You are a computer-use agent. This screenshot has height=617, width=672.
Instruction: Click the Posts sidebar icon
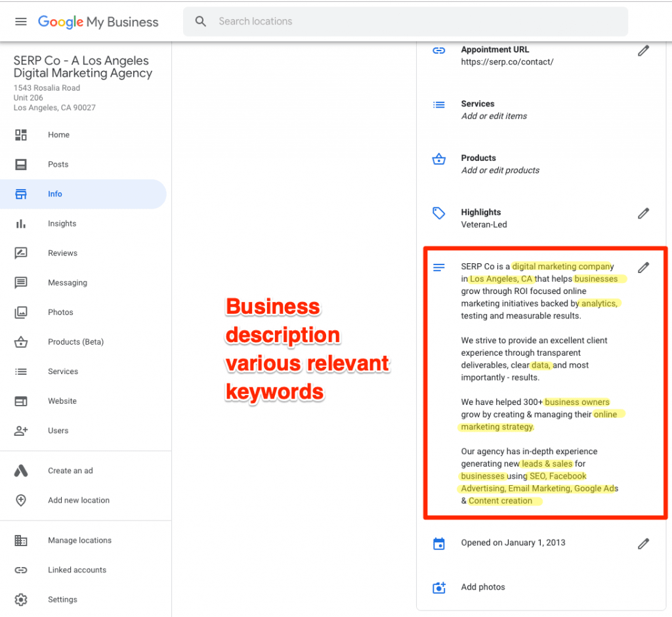click(21, 164)
